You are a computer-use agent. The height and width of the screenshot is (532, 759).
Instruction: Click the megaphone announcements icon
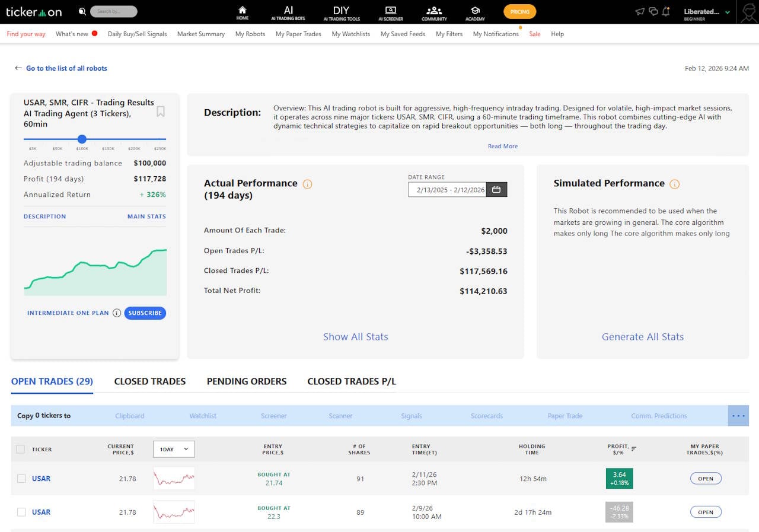pyautogui.click(x=639, y=11)
